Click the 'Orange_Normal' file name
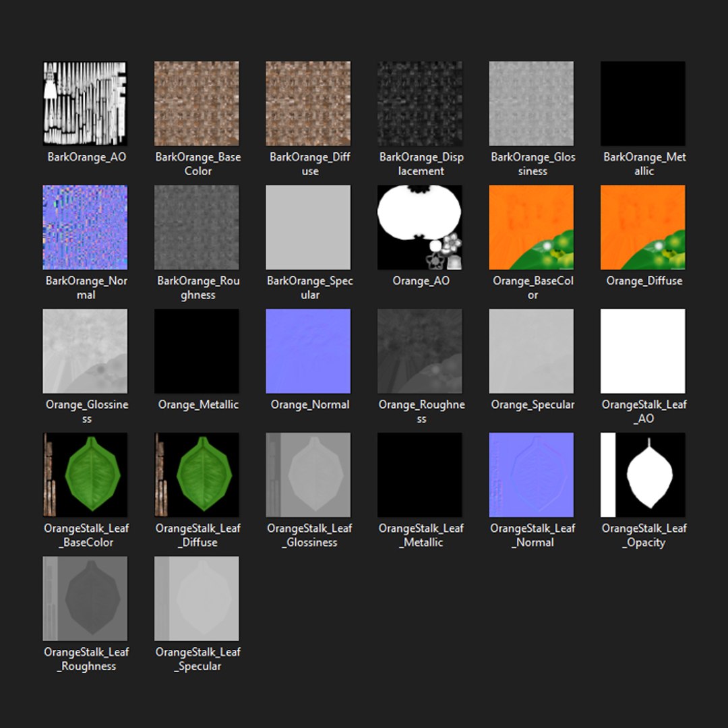This screenshot has height=728, width=728. (310, 404)
